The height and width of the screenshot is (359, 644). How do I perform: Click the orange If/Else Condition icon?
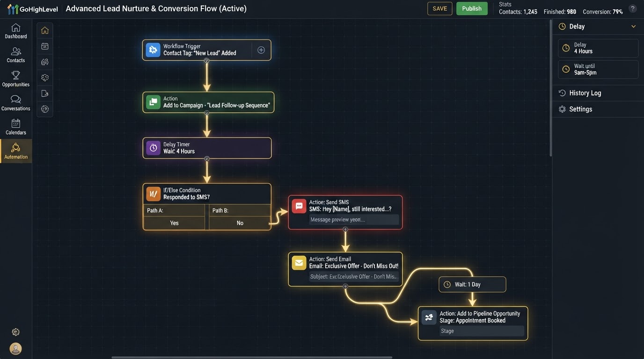pyautogui.click(x=153, y=194)
